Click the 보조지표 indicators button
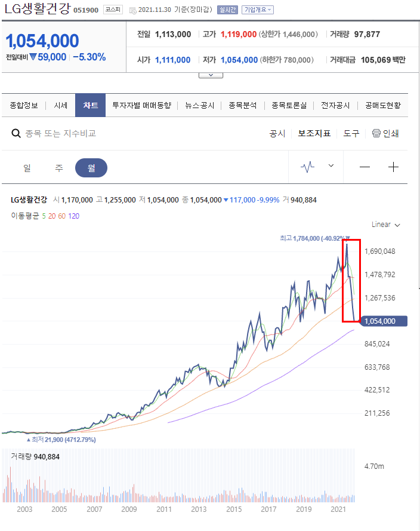 point(314,133)
